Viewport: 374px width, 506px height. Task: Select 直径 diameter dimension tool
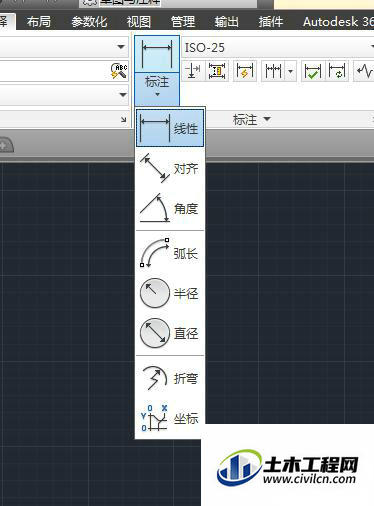pos(170,333)
